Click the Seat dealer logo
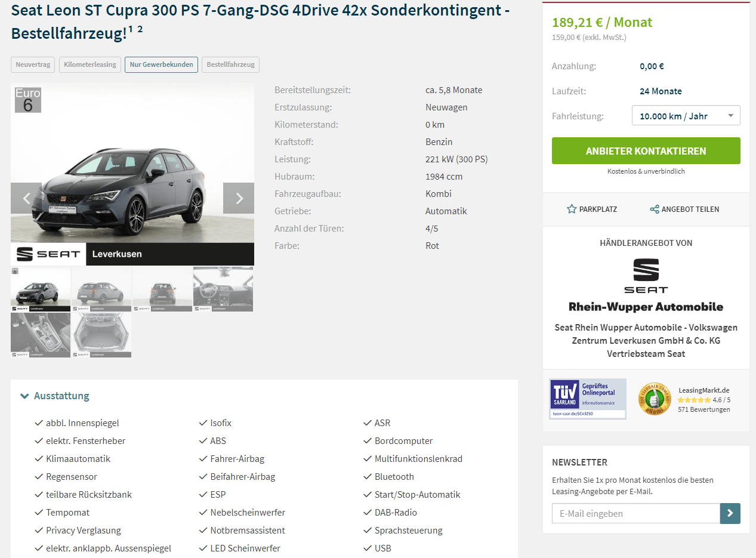This screenshot has height=558, width=756. tap(646, 276)
